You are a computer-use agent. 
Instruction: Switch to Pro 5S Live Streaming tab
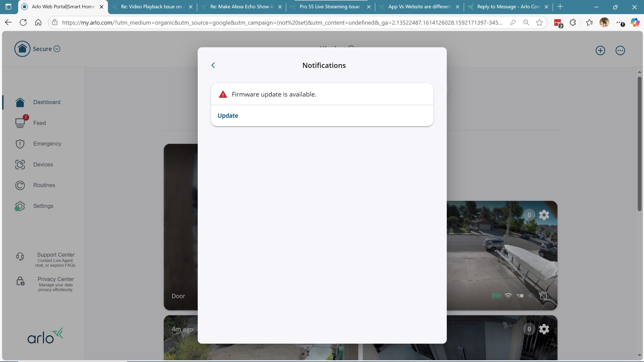click(x=329, y=7)
